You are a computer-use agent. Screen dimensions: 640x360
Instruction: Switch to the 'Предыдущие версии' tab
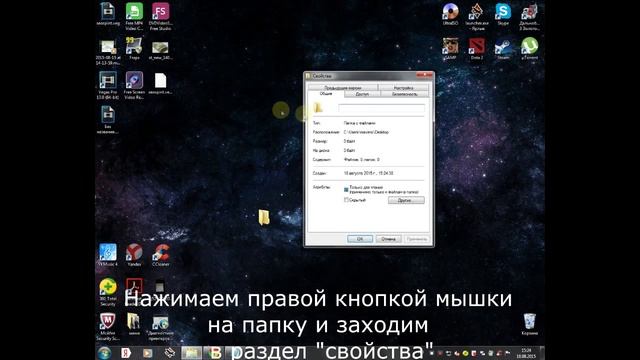click(343, 87)
